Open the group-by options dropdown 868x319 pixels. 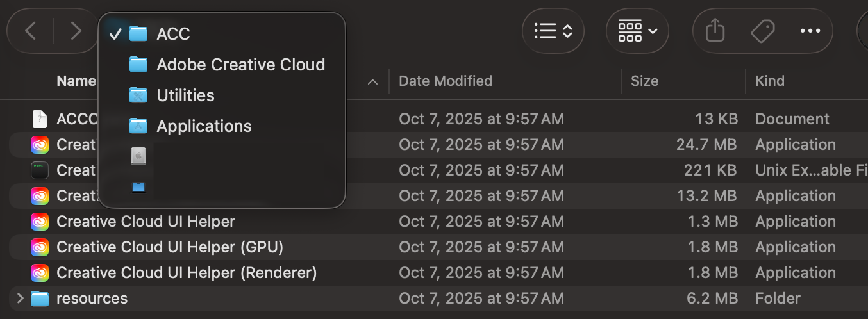click(x=637, y=31)
